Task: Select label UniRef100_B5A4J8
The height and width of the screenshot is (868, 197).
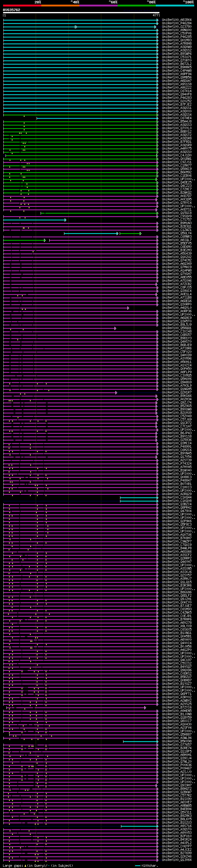Action: click(177, 121)
